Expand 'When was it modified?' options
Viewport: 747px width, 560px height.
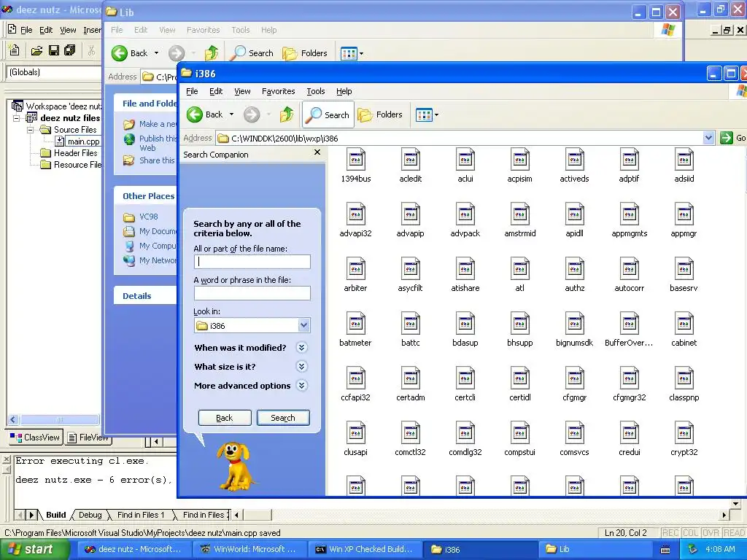(x=301, y=348)
